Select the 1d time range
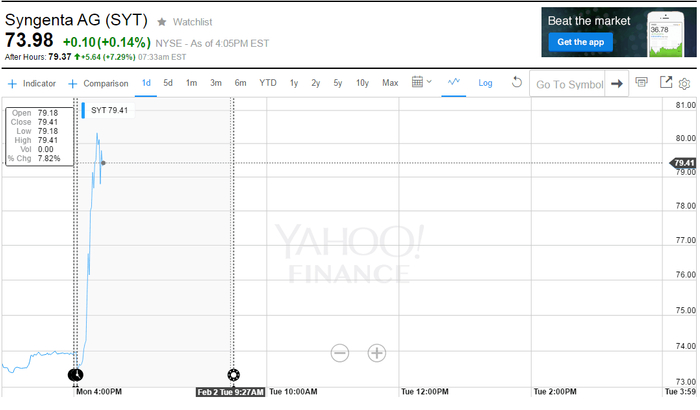700x410 pixels. 146,83
